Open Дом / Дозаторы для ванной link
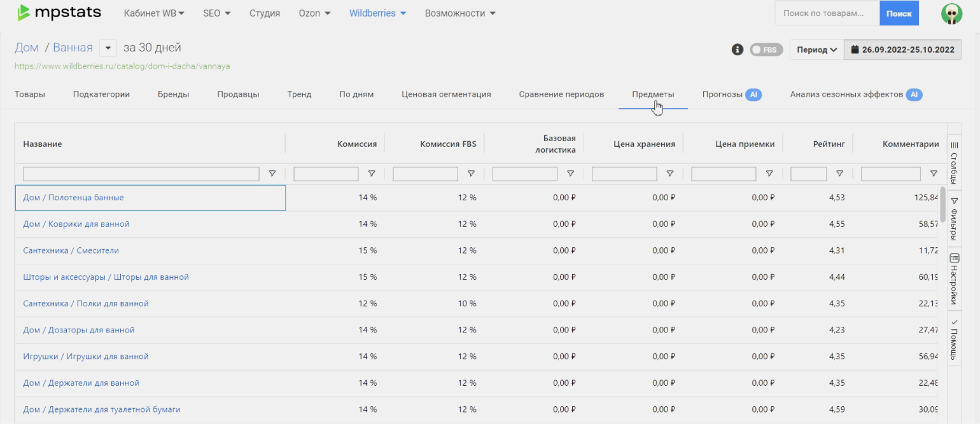Image resolution: width=980 pixels, height=424 pixels. [x=79, y=330]
